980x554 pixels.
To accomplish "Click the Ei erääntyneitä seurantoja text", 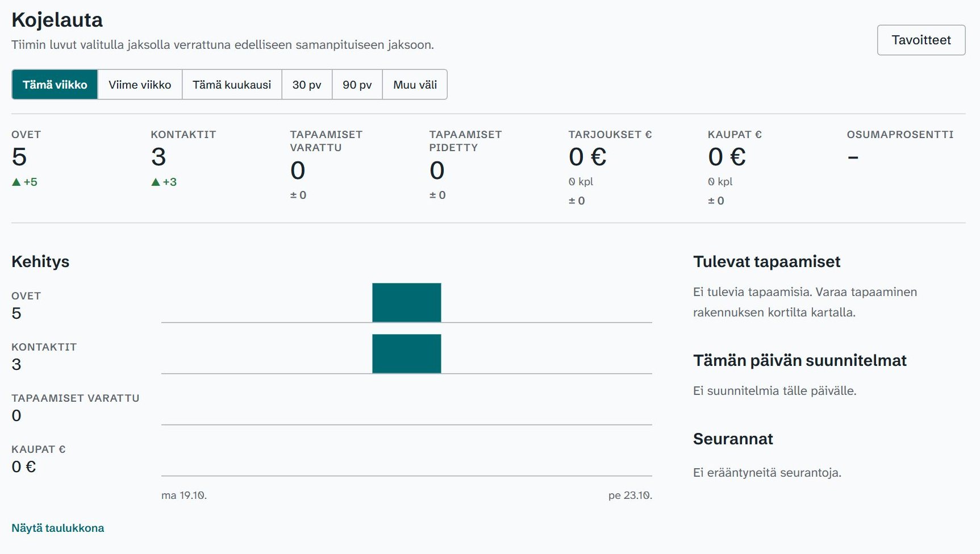I will (767, 472).
